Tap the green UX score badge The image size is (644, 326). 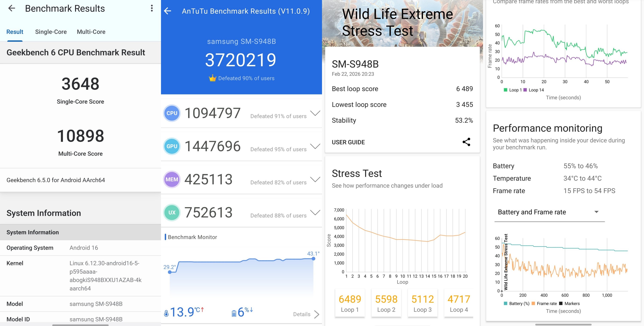(x=172, y=213)
